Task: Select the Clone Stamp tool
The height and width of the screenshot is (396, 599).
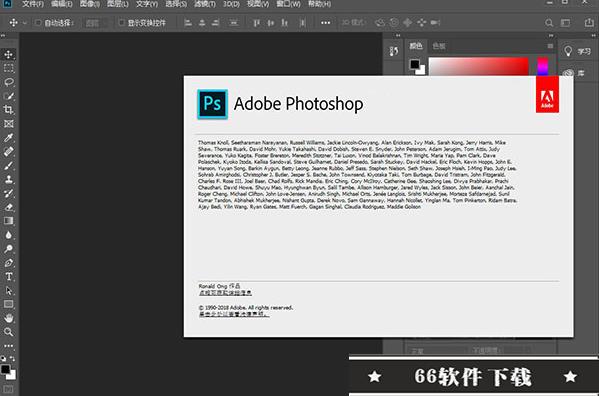Action: click(x=8, y=179)
